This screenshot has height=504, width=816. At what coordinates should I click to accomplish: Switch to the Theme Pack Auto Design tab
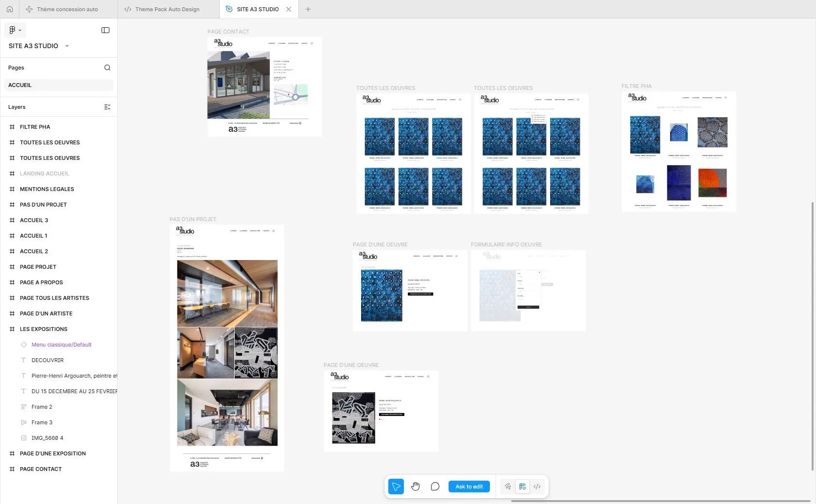[167, 9]
